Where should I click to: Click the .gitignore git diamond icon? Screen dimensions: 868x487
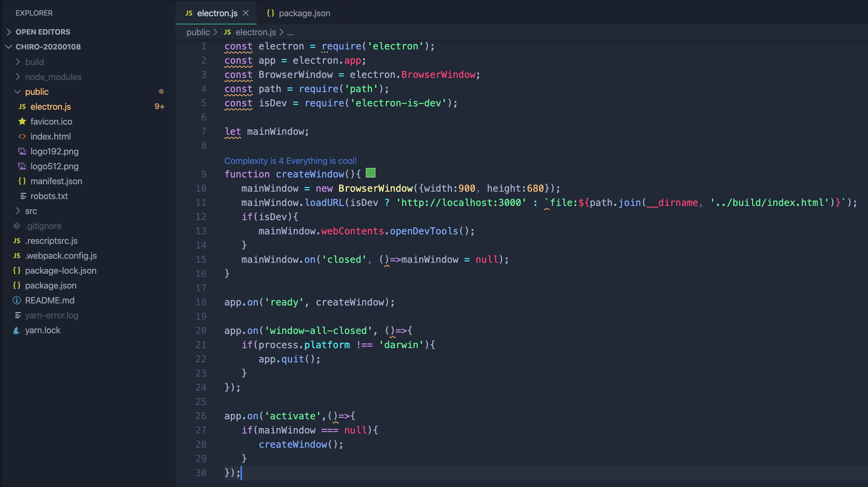17,226
